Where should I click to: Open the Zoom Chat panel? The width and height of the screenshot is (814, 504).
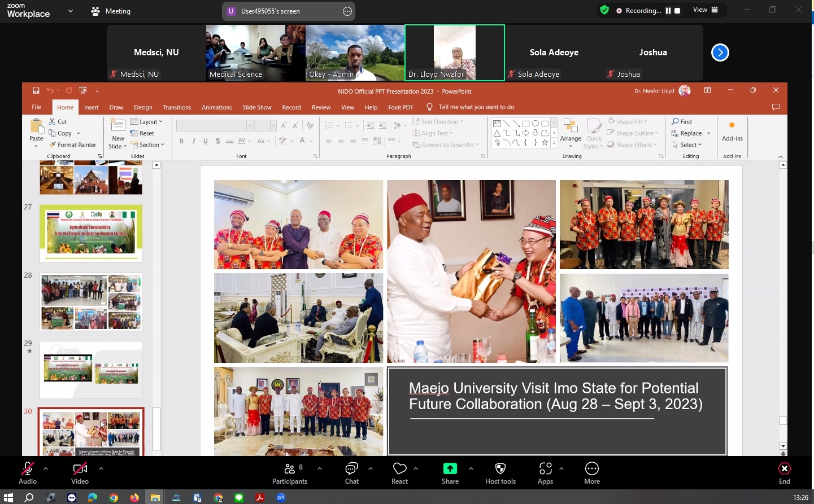[x=351, y=473]
